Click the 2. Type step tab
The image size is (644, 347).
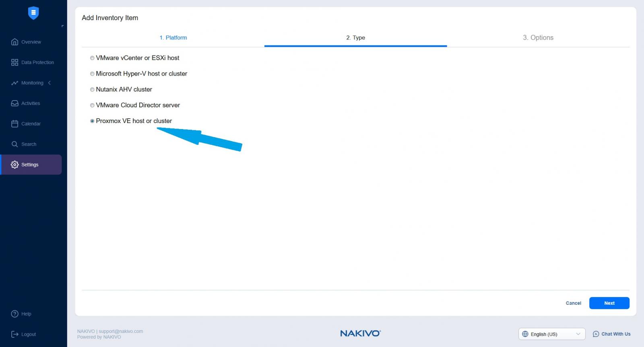coord(355,37)
